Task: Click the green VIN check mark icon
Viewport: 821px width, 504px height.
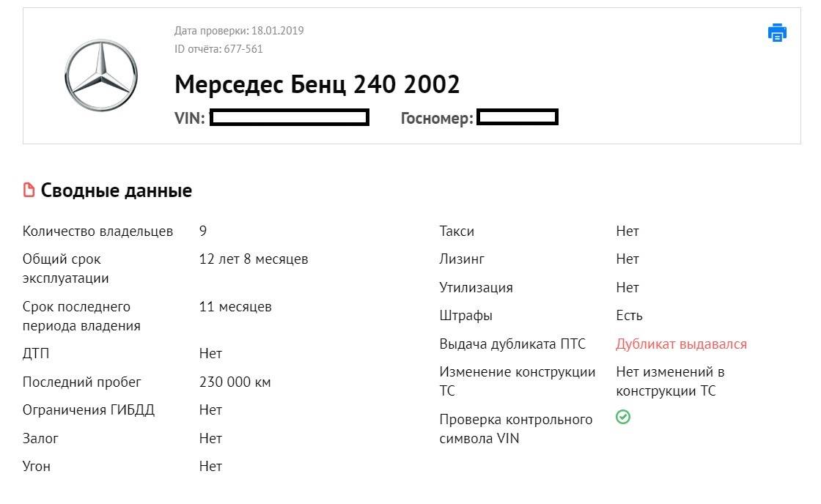Action: pos(623,418)
